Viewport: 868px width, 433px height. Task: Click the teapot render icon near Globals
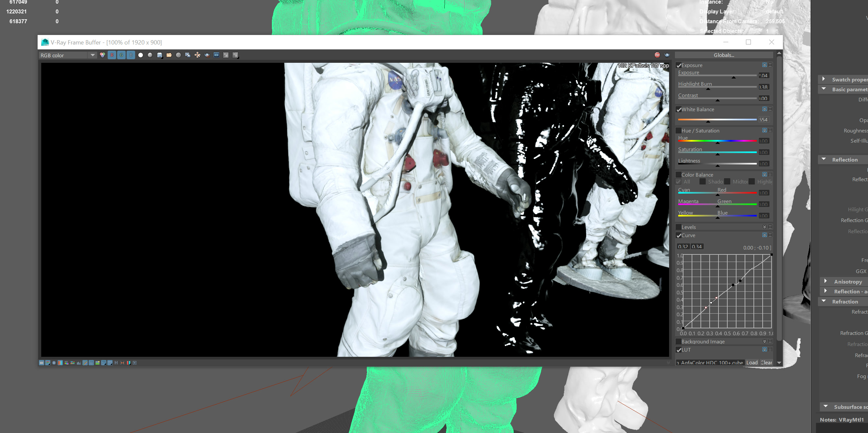667,55
